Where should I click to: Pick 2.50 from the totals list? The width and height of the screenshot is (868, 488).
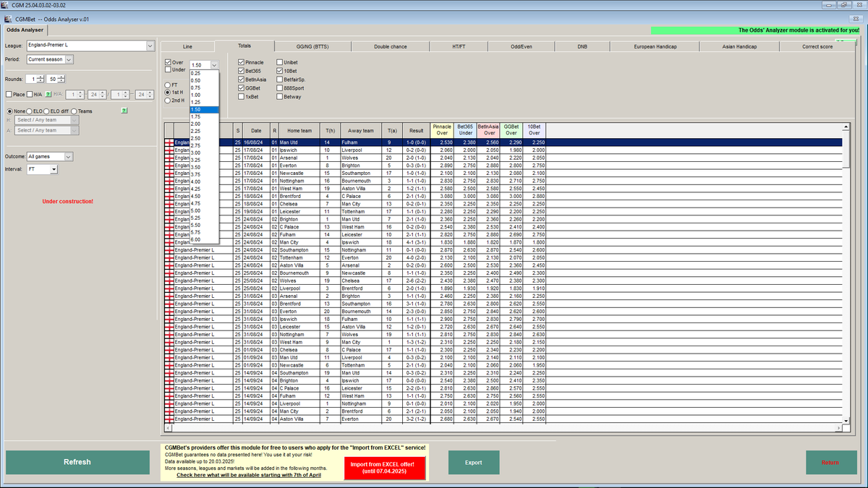tap(204, 138)
